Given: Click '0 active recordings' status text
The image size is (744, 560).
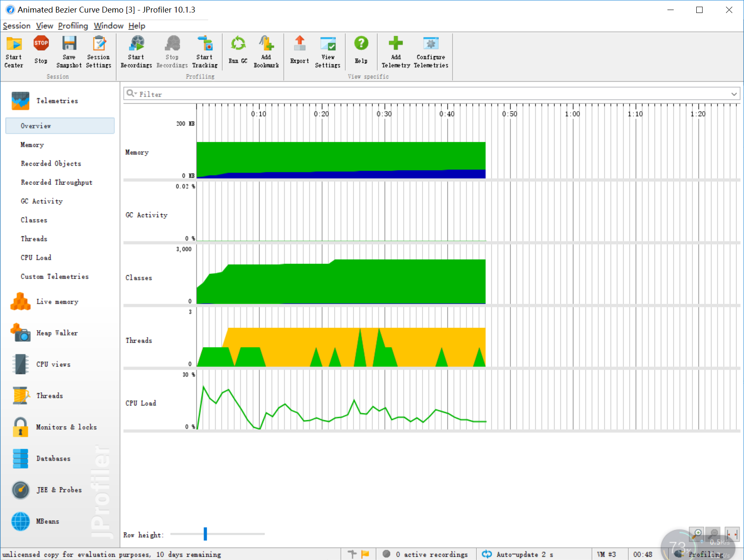Looking at the screenshot, I should coord(432,554).
